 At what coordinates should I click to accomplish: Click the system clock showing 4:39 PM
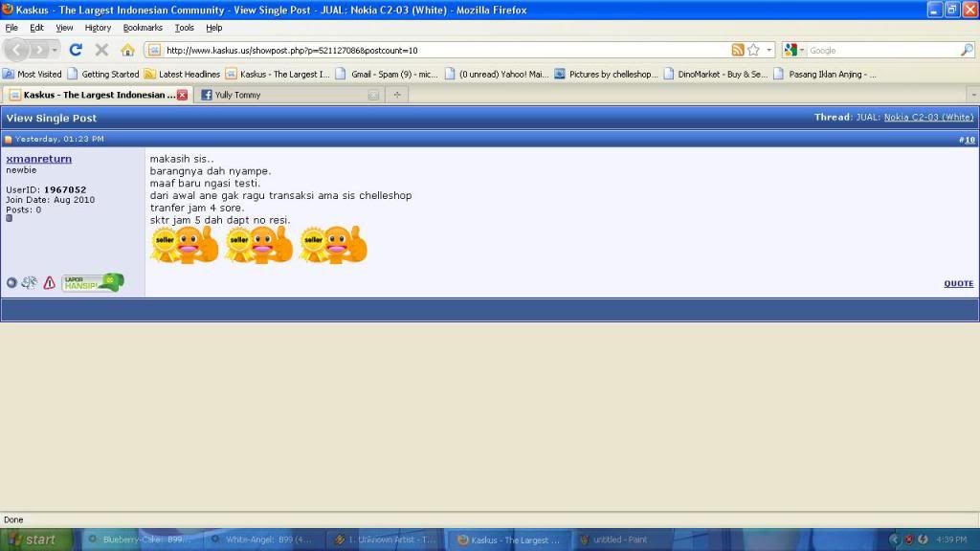(x=951, y=540)
